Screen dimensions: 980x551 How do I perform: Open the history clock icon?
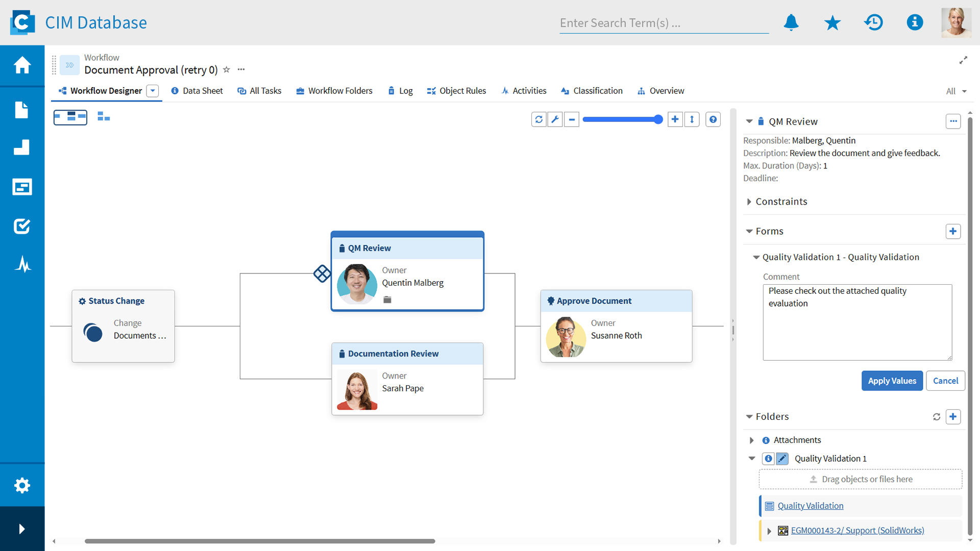(873, 22)
